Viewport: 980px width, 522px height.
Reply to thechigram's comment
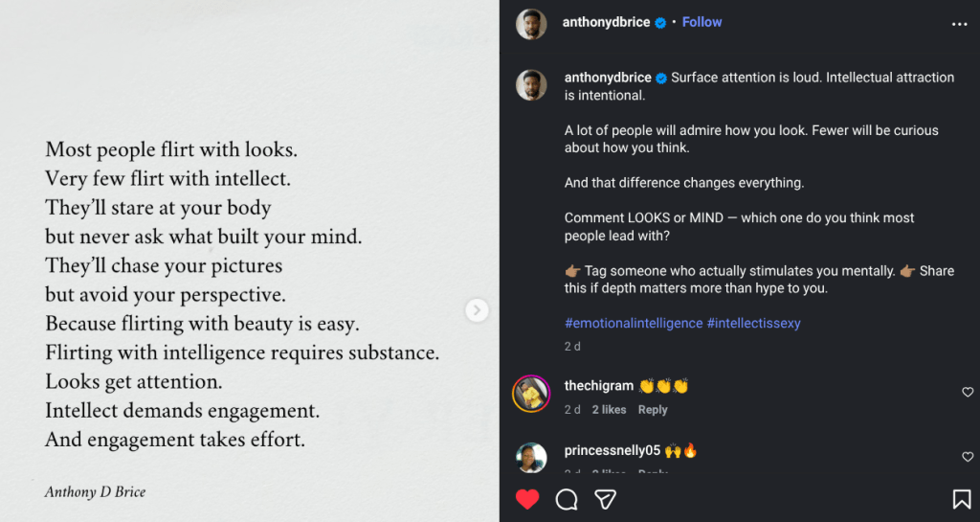coord(653,410)
